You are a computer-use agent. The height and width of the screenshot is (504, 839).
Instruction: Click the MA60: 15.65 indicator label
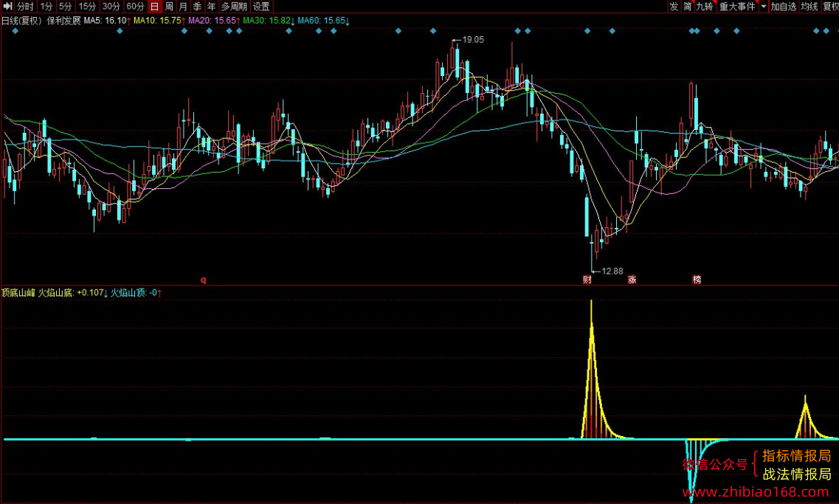[x=324, y=21]
